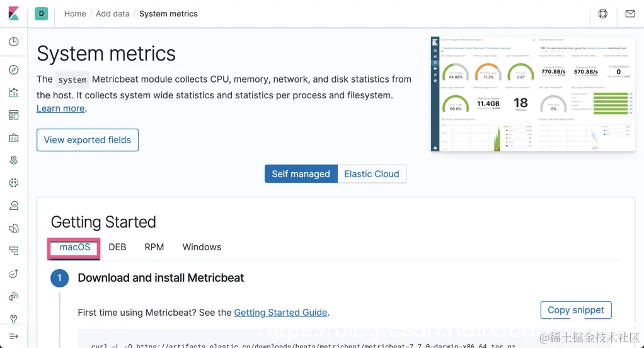This screenshot has height=348, width=644.
Task: Open the help menu icon
Action: (x=603, y=14)
